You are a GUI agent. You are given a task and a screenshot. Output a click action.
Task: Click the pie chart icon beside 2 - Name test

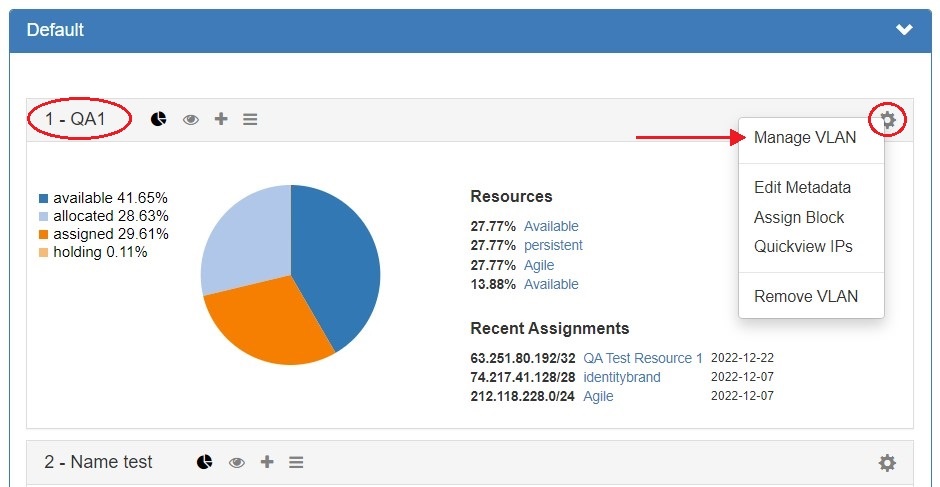click(204, 462)
